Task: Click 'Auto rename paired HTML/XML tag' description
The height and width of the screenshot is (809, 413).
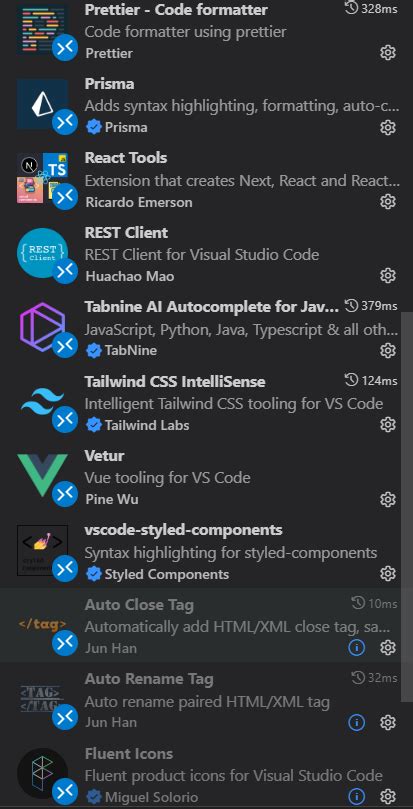Action: click(207, 702)
